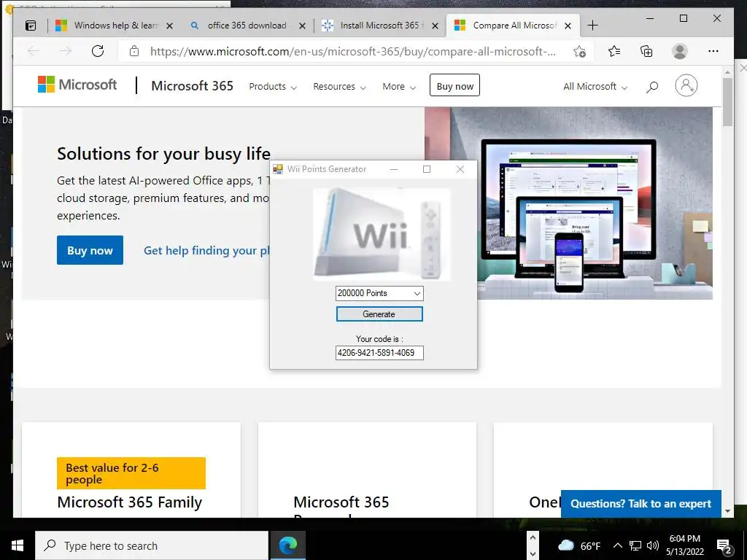
Task: Click Generate in Wii Points Generator
Action: (379, 314)
